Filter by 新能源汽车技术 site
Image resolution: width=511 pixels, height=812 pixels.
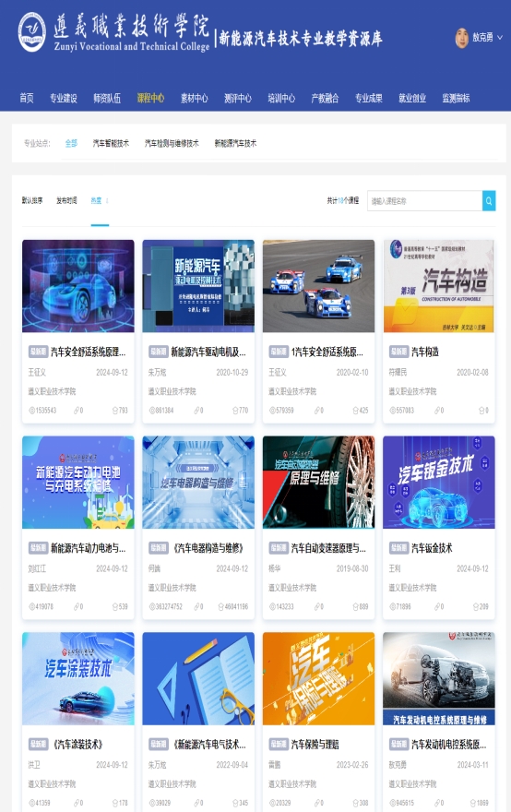pyautogui.click(x=235, y=143)
